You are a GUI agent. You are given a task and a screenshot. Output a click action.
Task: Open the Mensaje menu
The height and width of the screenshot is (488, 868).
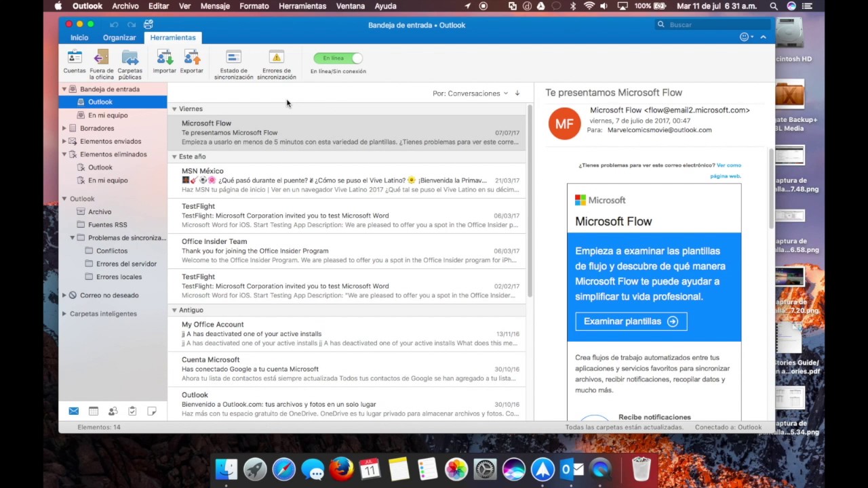click(215, 6)
